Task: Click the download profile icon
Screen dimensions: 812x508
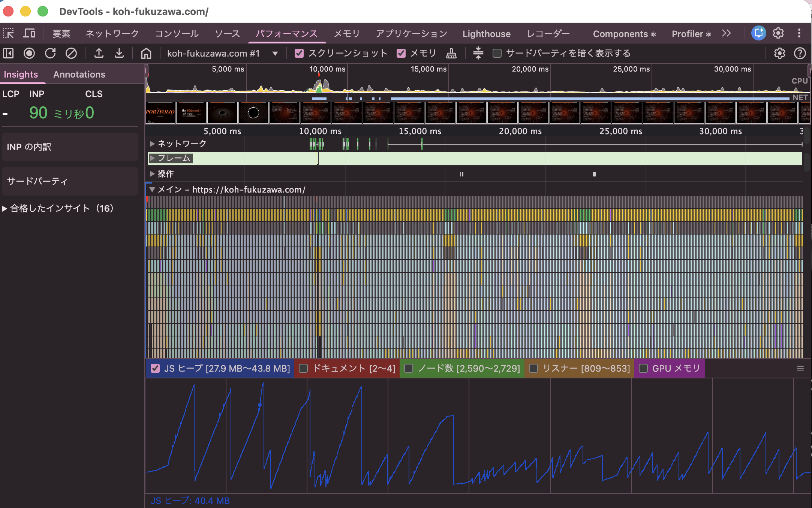Action: coord(119,54)
